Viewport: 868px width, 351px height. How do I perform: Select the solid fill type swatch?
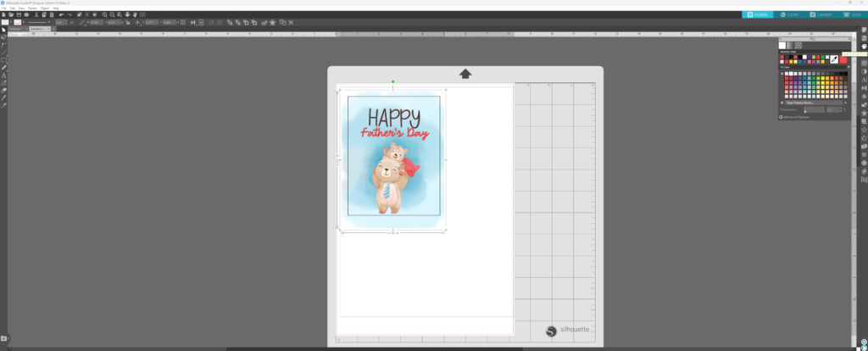(x=783, y=45)
